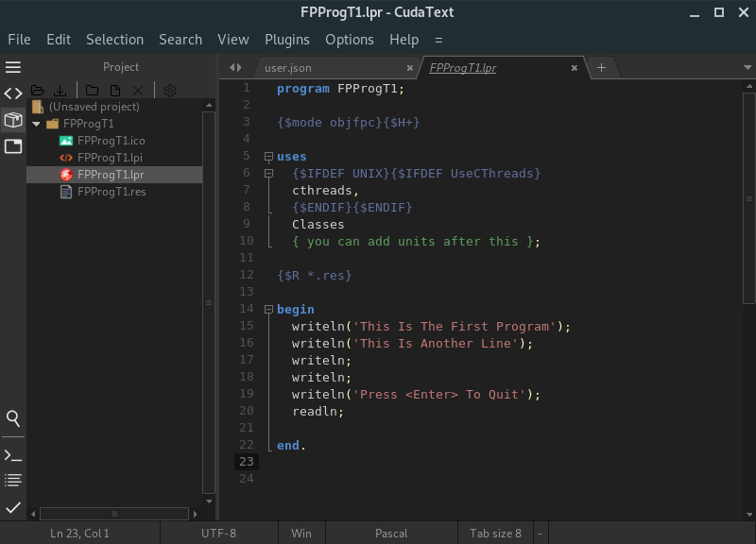This screenshot has height=544, width=756.
Task: Open the console panel using the terminal icon
Action: click(x=12, y=454)
